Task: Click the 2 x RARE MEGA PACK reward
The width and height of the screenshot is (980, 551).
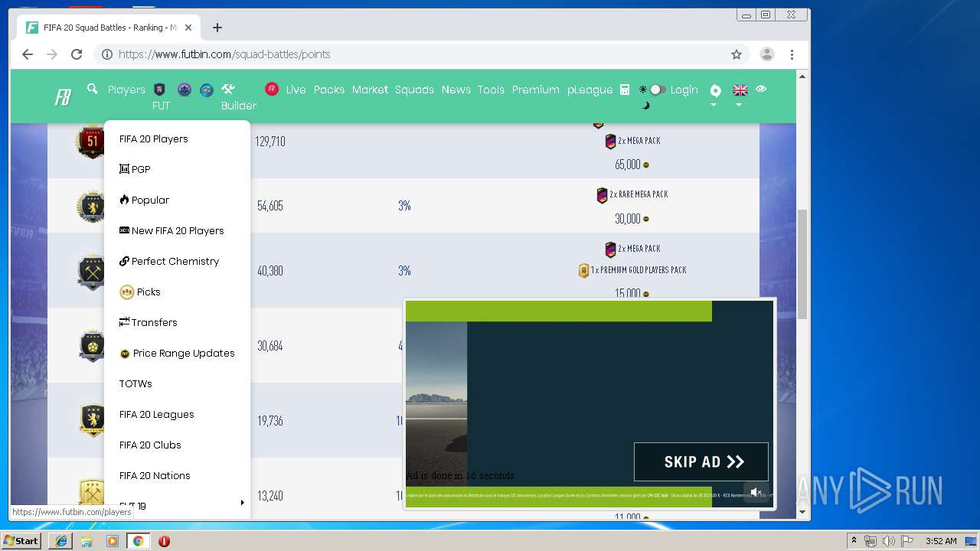Action: click(632, 194)
